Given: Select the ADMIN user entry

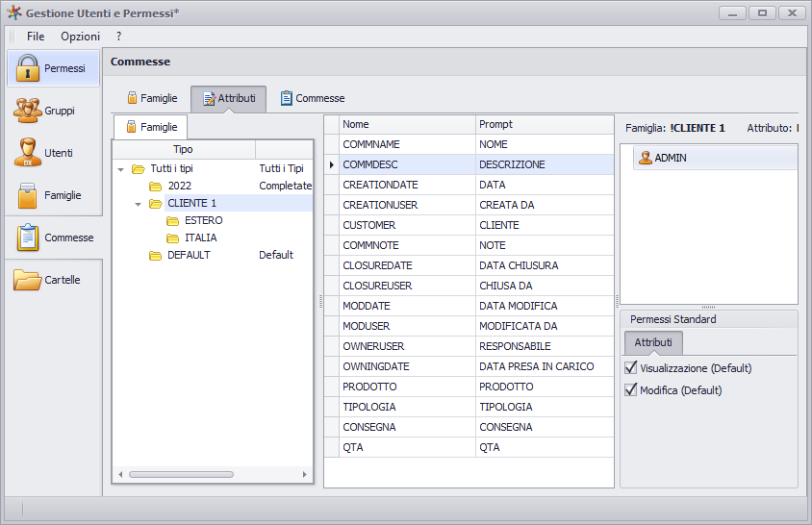Looking at the screenshot, I should 715,158.
